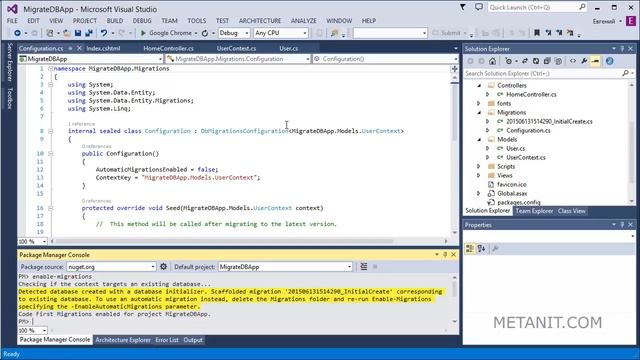Open Package Manager settings with the gear icon
Viewport: 640px width, 360px height.
(x=163, y=267)
